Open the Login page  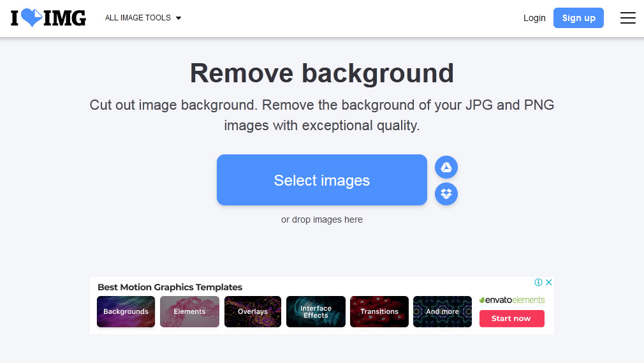(534, 18)
